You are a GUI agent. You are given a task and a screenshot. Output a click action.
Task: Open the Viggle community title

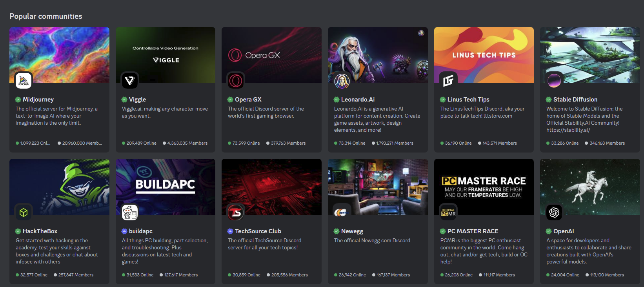point(137,100)
